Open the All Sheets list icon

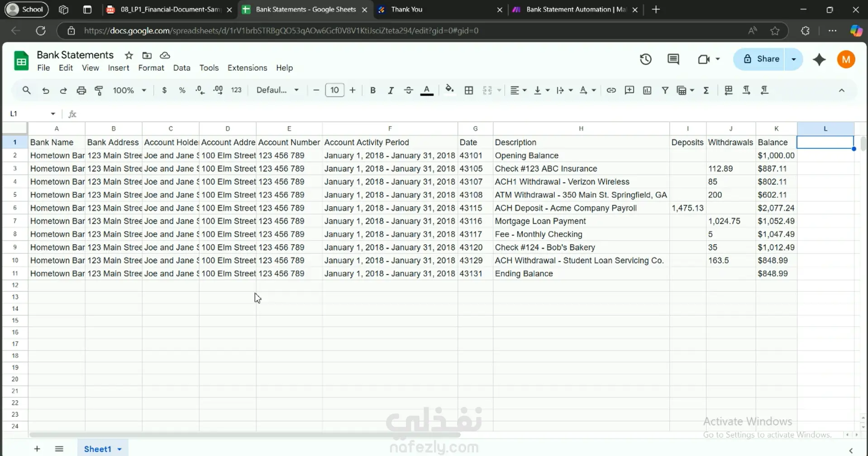[x=59, y=449]
